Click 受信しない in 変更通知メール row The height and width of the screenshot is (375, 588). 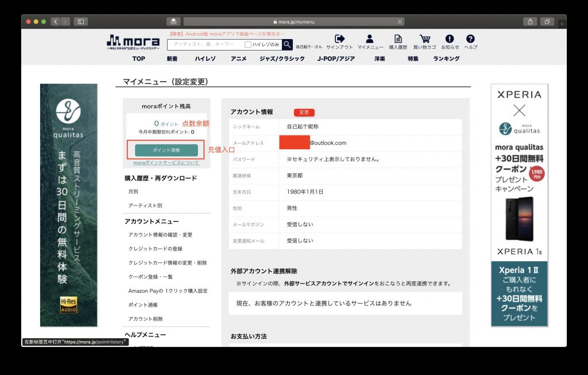[300, 241]
